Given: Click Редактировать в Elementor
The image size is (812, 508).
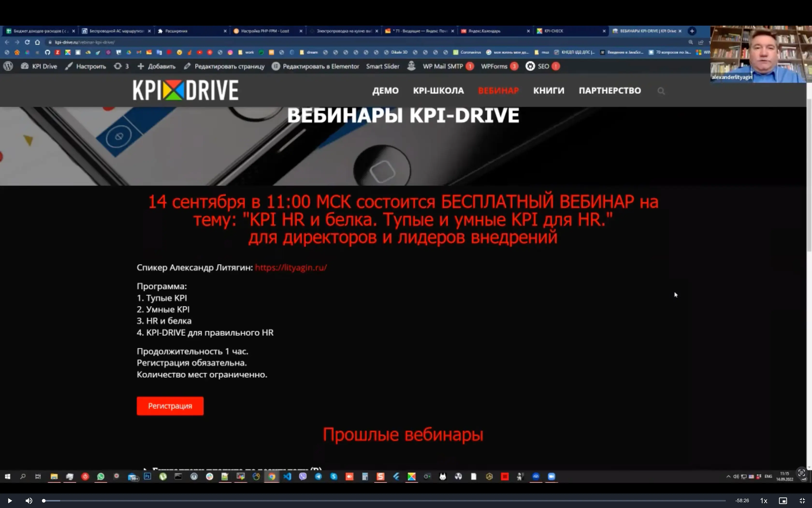Looking at the screenshot, I should pyautogui.click(x=315, y=66).
